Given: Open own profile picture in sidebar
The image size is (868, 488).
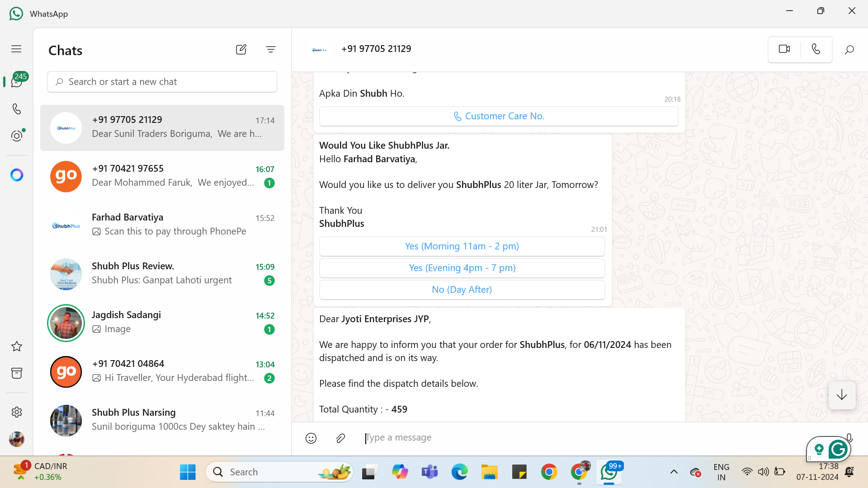Looking at the screenshot, I should (17, 439).
